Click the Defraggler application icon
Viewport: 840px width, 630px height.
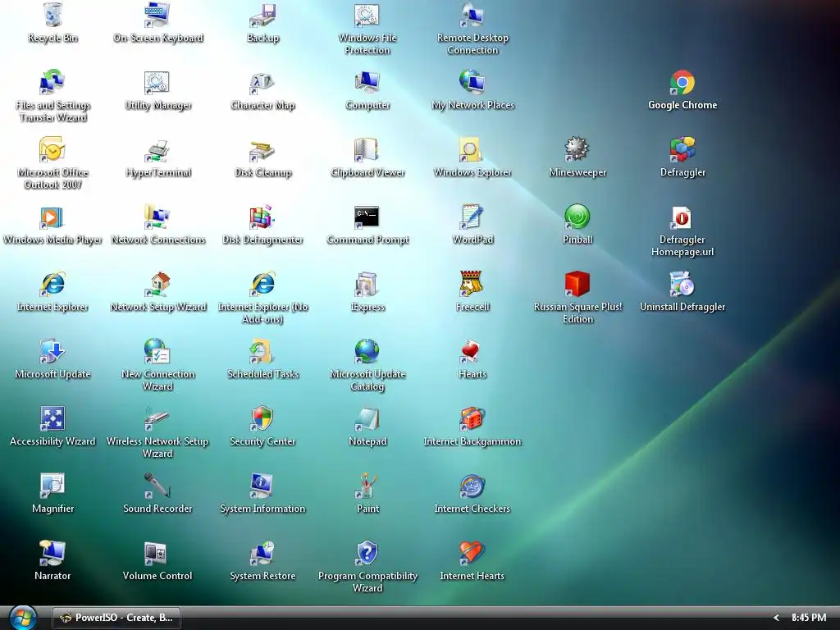point(682,149)
